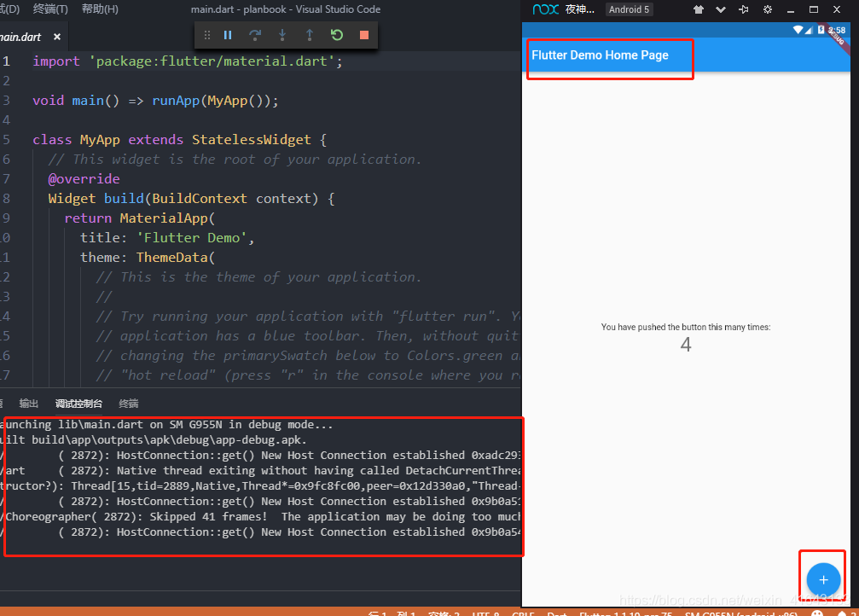Click the Widget build(BuildContext context) line

click(x=191, y=199)
